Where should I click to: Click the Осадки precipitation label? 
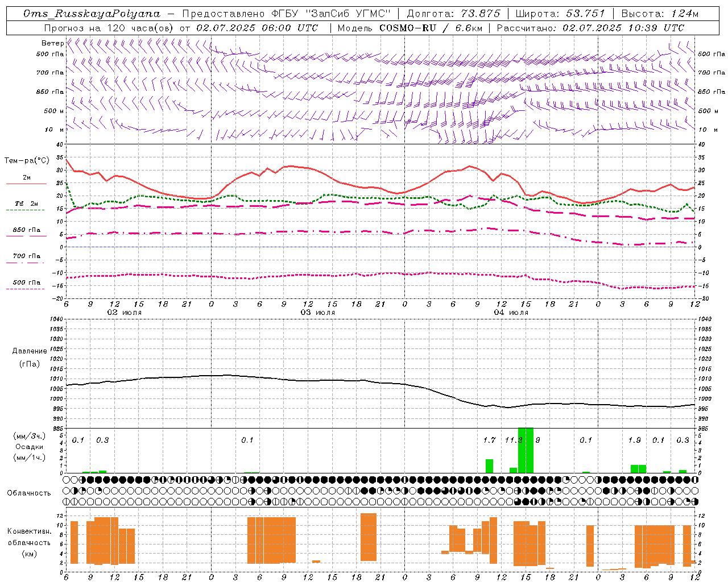point(30,447)
